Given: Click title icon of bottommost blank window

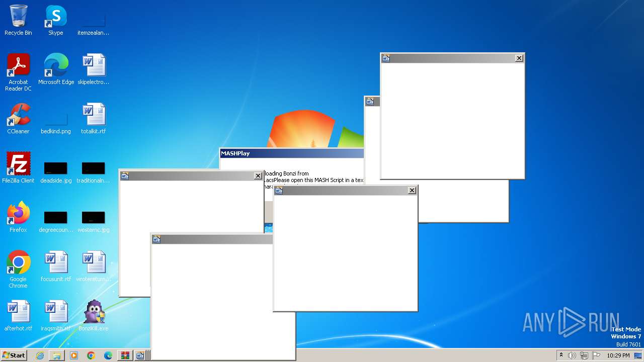Looking at the screenshot, I should pyautogui.click(x=156, y=239).
